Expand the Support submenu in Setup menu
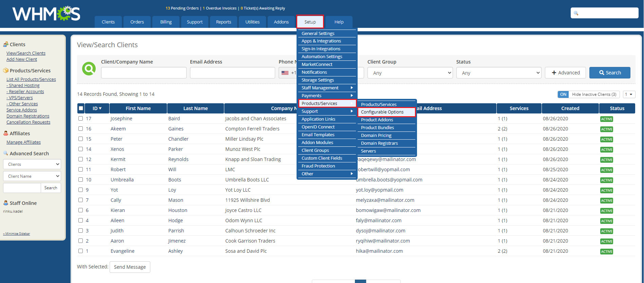Viewport: 644px width, 283px height. (x=327, y=111)
